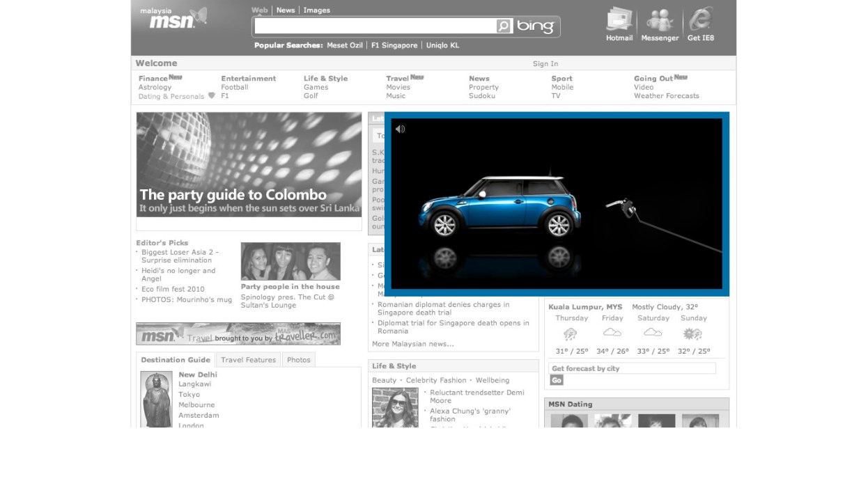
Task: Click the Sign In link
Action: (x=545, y=64)
